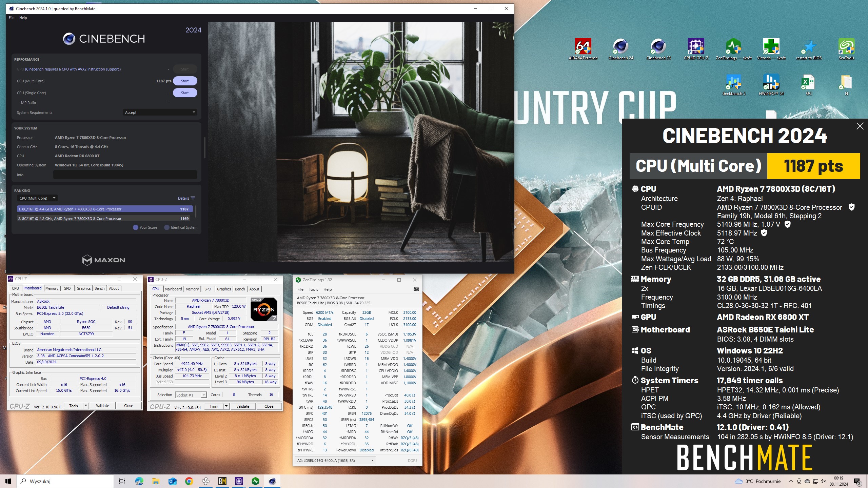Open the taskbar clock and date
Viewport: 868px width, 488px height.
point(839,481)
